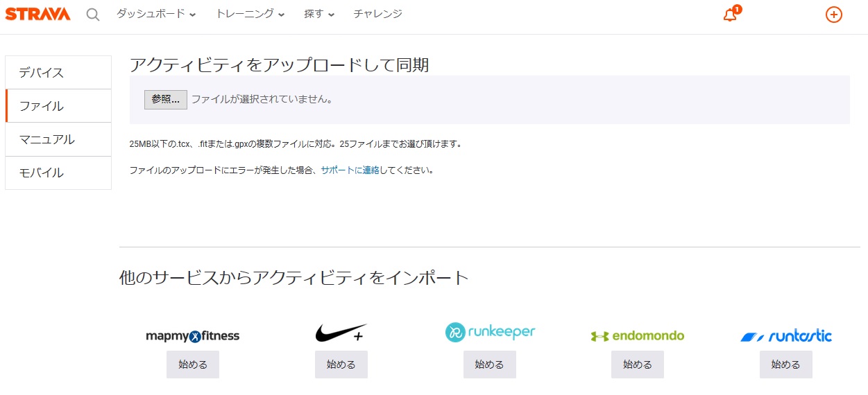Click 始める under Runkeeper

click(x=490, y=365)
